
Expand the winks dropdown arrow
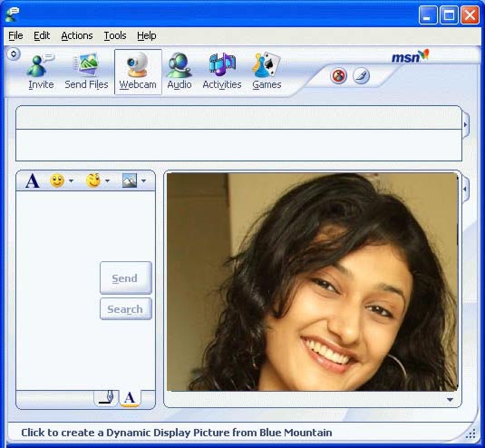tap(107, 181)
